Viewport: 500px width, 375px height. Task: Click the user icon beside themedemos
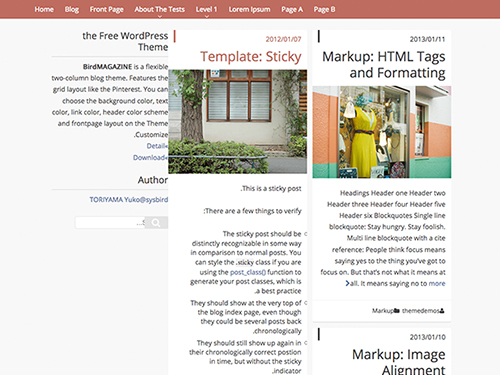[442, 311]
